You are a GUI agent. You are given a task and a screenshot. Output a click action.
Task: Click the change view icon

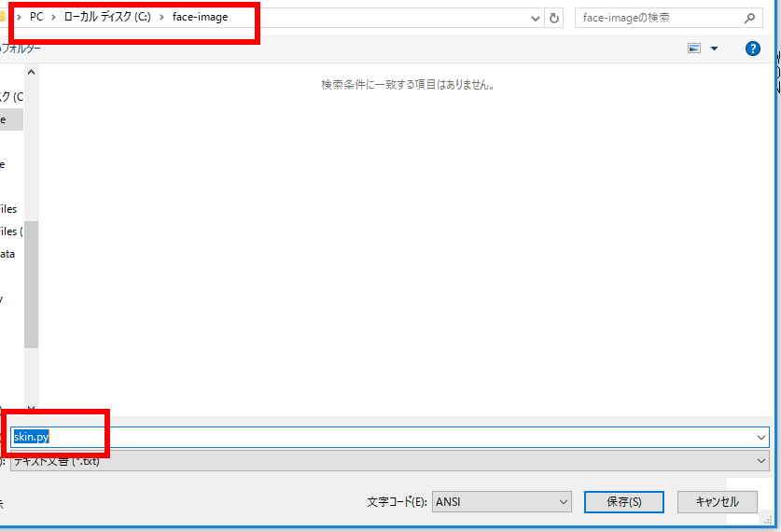pyautogui.click(x=693, y=49)
